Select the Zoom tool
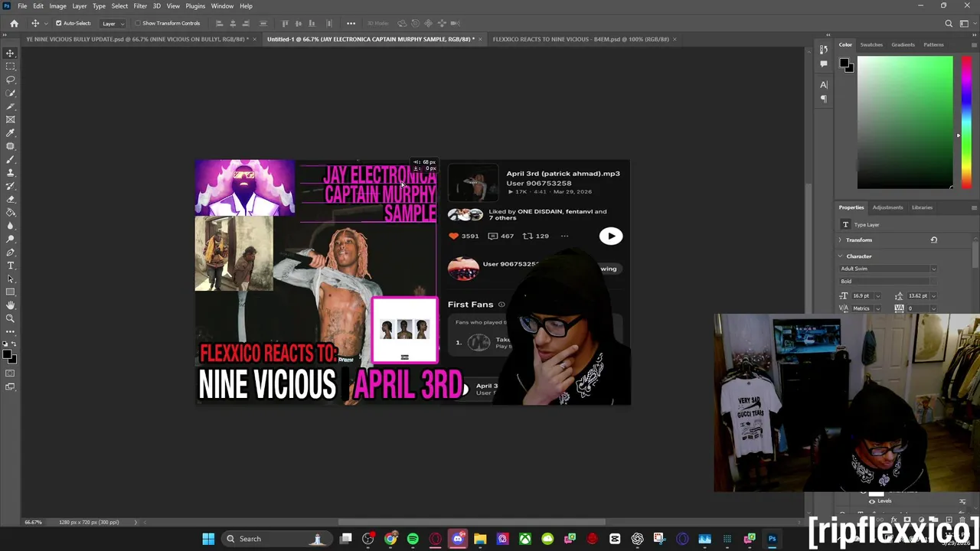The height and width of the screenshot is (551, 980). pyautogui.click(x=11, y=318)
